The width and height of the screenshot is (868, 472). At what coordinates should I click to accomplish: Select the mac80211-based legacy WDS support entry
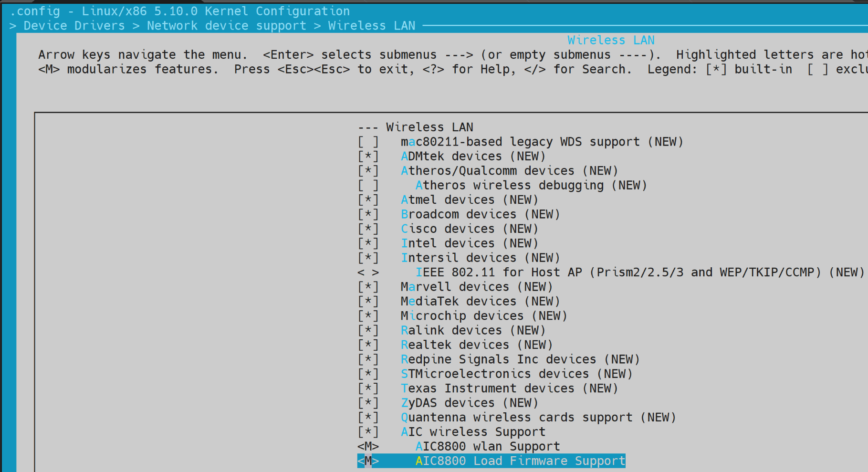click(542, 142)
